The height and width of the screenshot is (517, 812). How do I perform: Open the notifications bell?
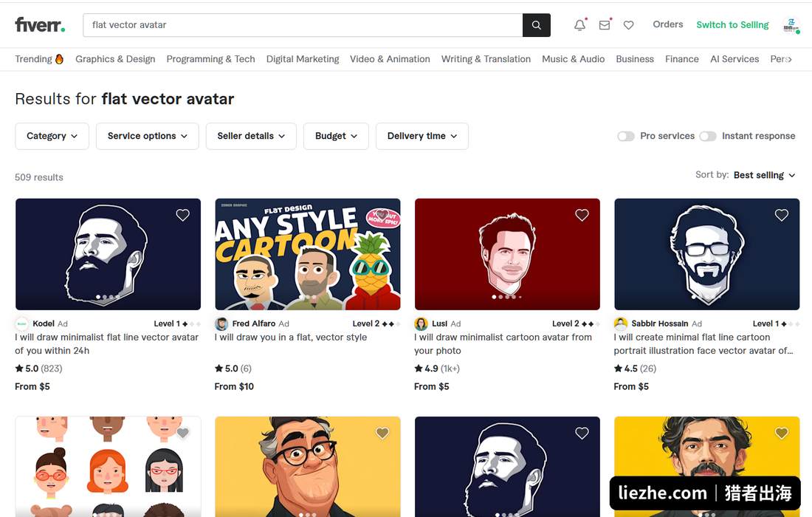tap(580, 25)
